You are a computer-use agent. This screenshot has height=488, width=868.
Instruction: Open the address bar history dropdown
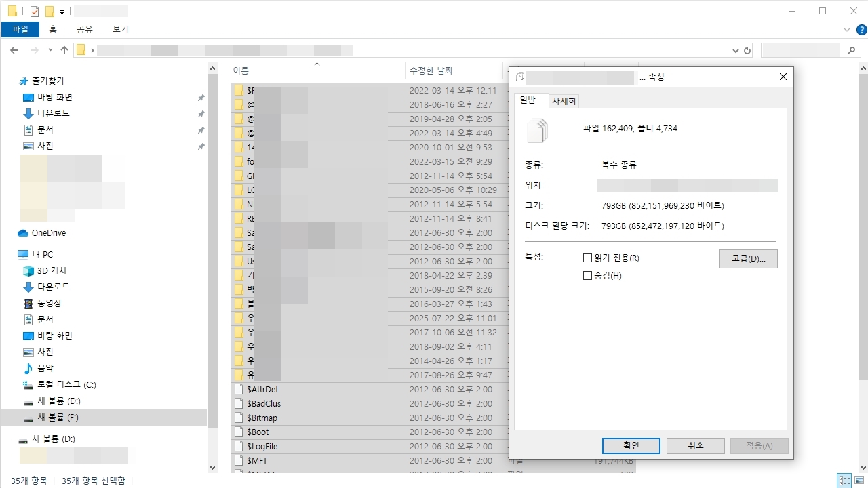(736, 50)
